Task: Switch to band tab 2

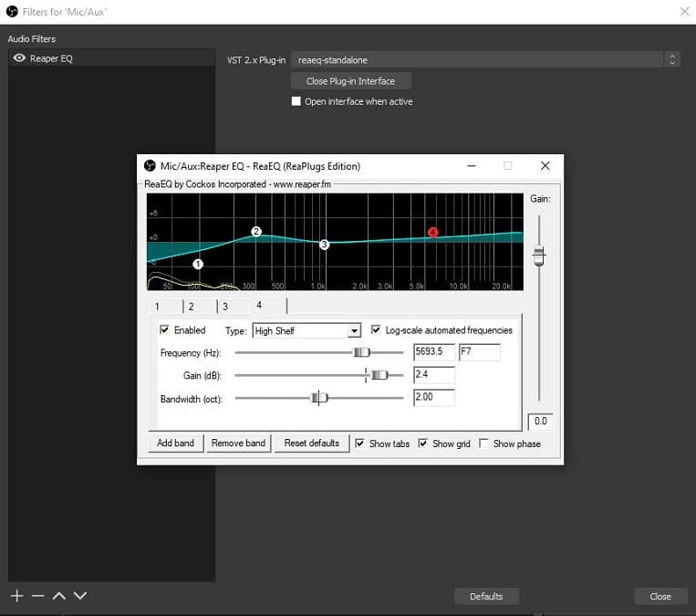Action: coord(200,307)
